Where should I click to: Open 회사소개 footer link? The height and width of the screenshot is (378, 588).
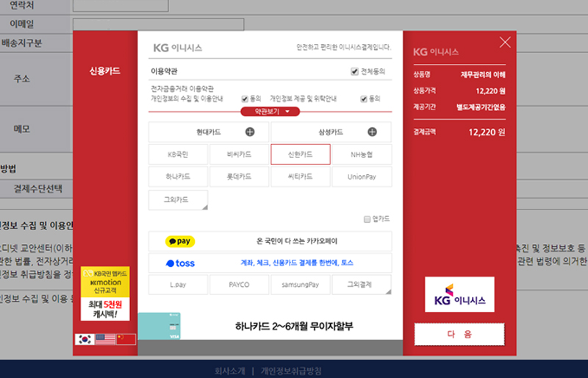[230, 371]
